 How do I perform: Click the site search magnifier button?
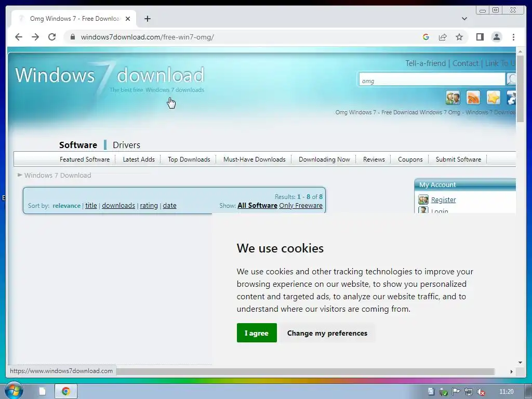pyautogui.click(x=511, y=79)
